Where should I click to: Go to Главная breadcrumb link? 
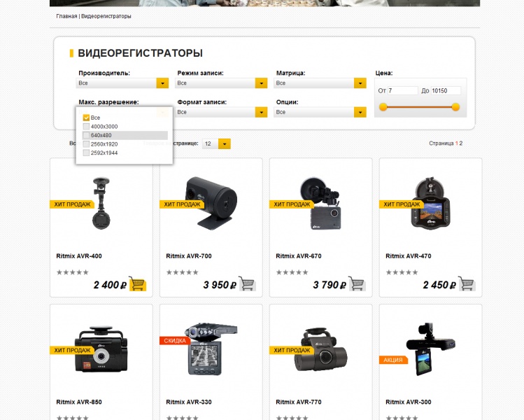[x=66, y=16]
